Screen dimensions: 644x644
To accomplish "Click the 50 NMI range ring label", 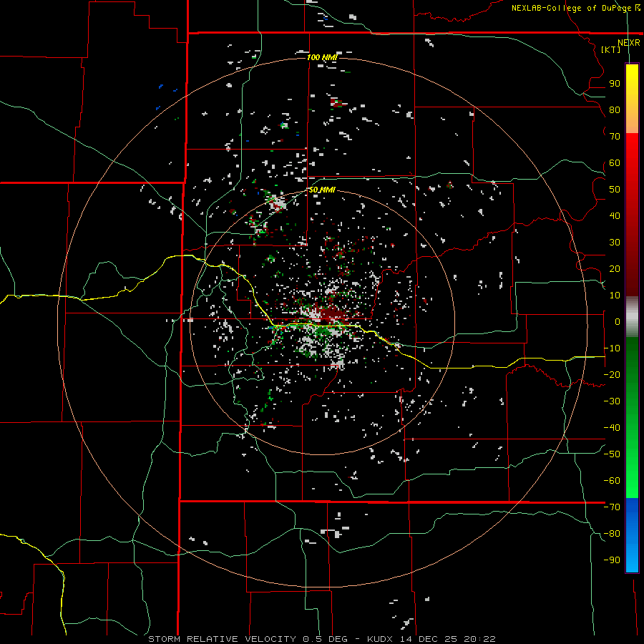I will pos(322,190).
